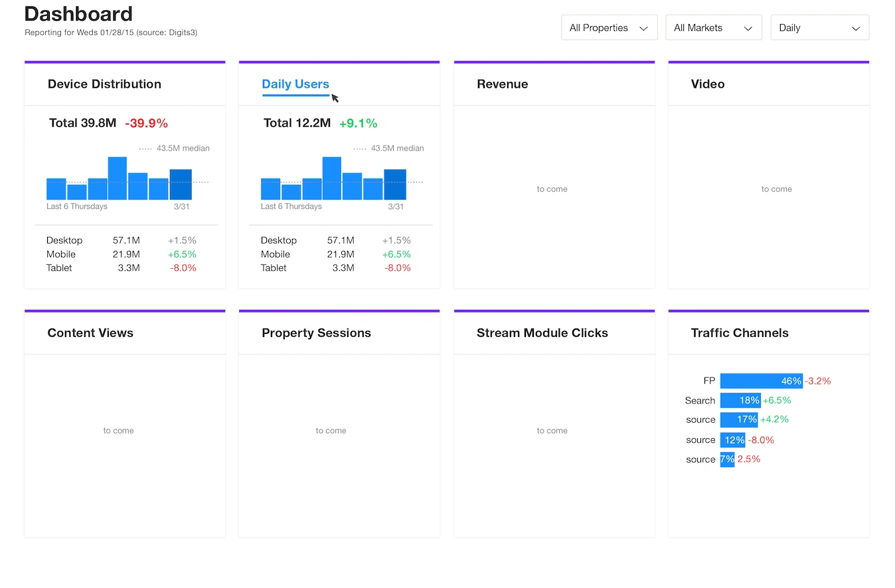Select the Mobile row in Device Distribution

tap(122, 254)
